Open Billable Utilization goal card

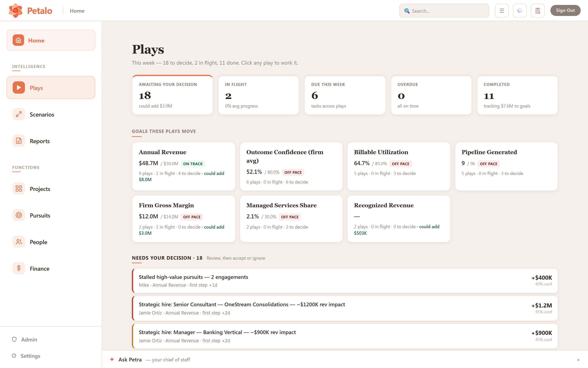[399, 166]
